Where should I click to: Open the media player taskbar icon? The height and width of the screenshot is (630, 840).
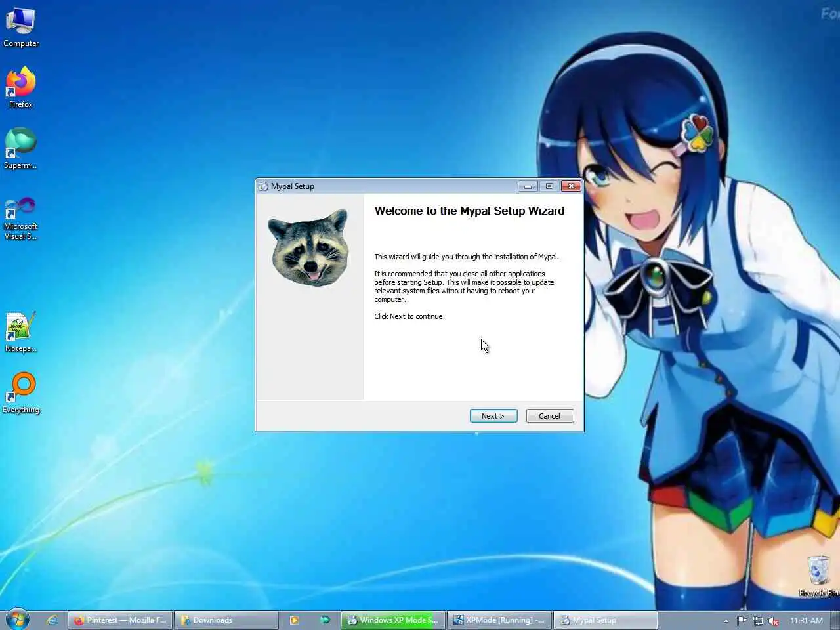tap(295, 620)
